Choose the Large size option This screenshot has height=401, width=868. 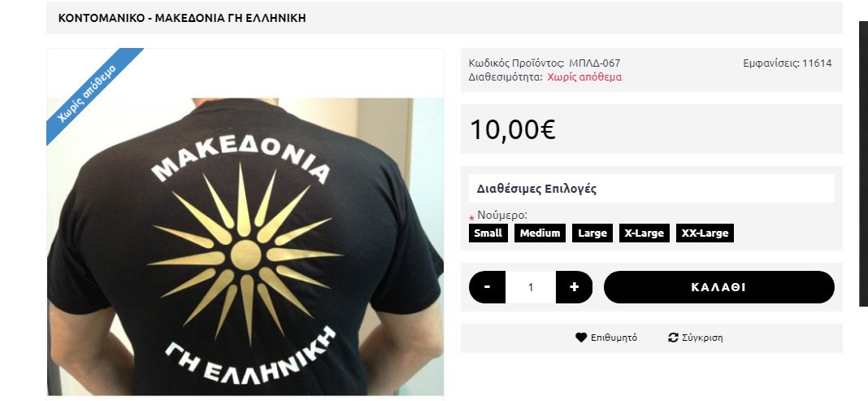[592, 233]
